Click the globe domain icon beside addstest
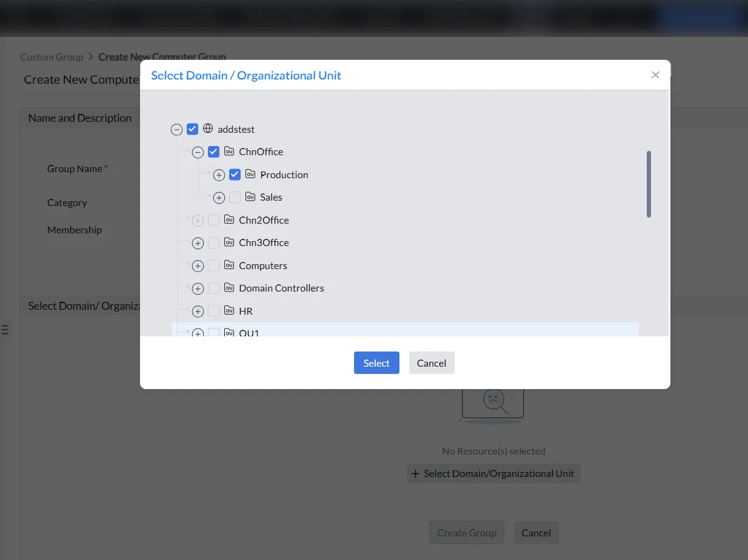 [208, 128]
